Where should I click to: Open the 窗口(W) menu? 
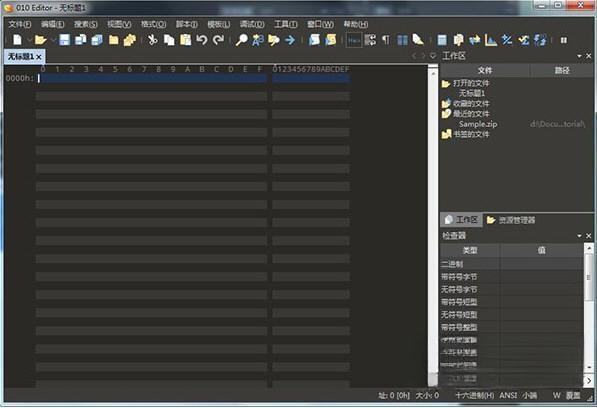coord(320,24)
